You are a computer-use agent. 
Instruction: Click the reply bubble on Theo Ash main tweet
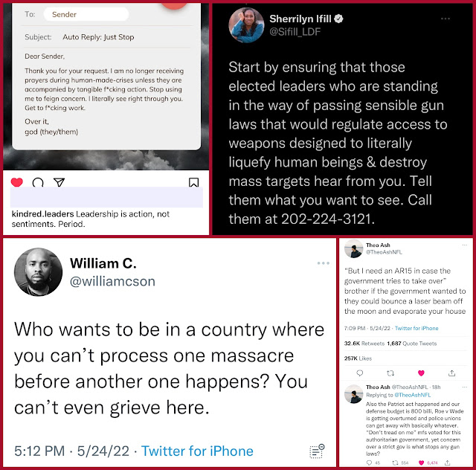click(x=360, y=373)
